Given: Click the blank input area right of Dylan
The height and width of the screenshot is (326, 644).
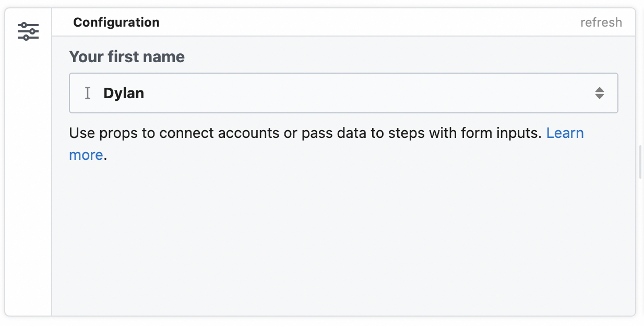Looking at the screenshot, I should click(365, 93).
